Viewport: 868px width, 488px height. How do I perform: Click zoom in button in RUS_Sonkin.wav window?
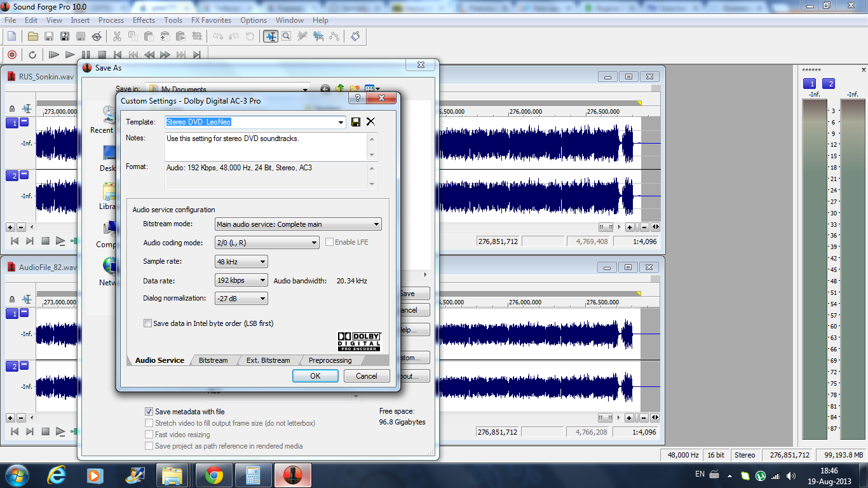[629, 227]
